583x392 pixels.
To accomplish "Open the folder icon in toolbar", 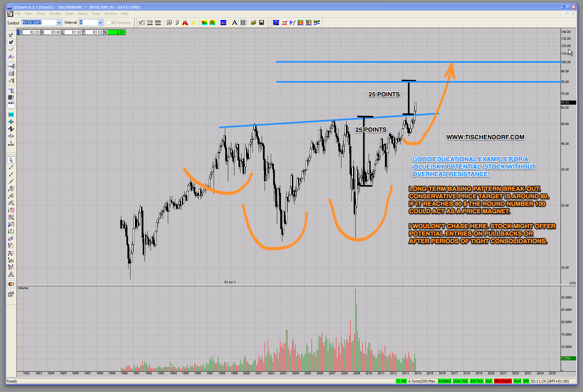I will point(253,23).
